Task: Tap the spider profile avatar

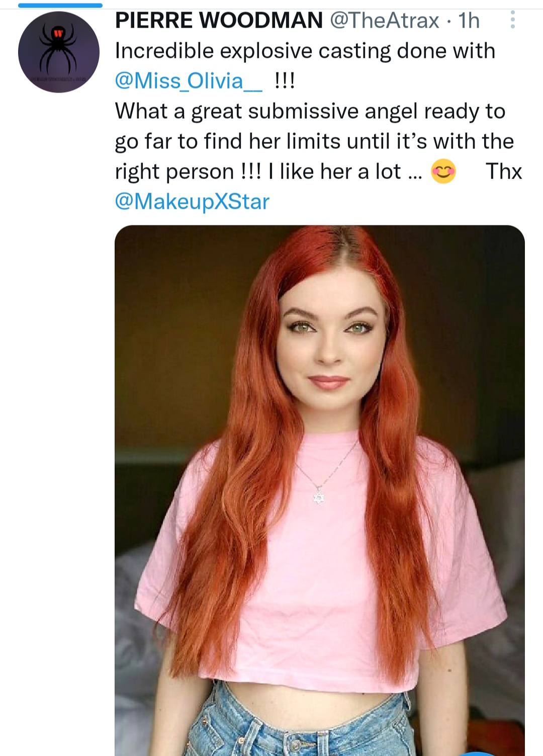Action: point(59,52)
